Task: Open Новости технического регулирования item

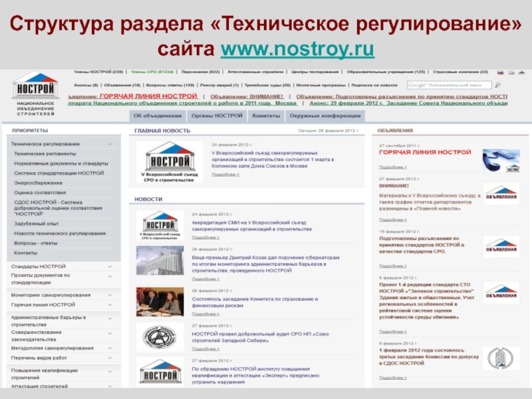Action: 60,233
